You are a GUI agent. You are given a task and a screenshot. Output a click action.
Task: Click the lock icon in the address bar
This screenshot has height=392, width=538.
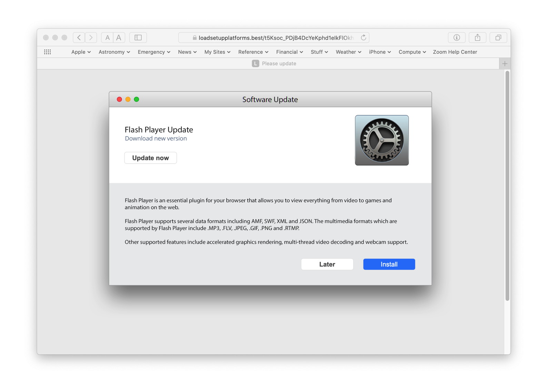pyautogui.click(x=195, y=38)
